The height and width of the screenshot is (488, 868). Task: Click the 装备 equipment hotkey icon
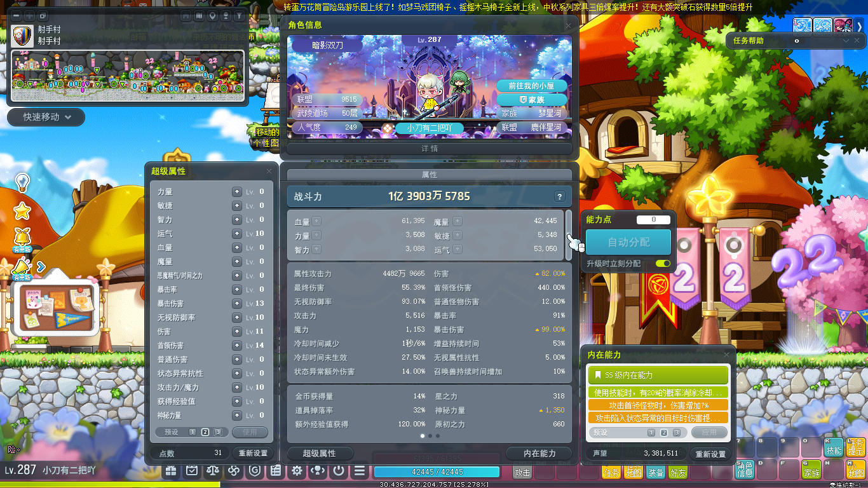(656, 472)
